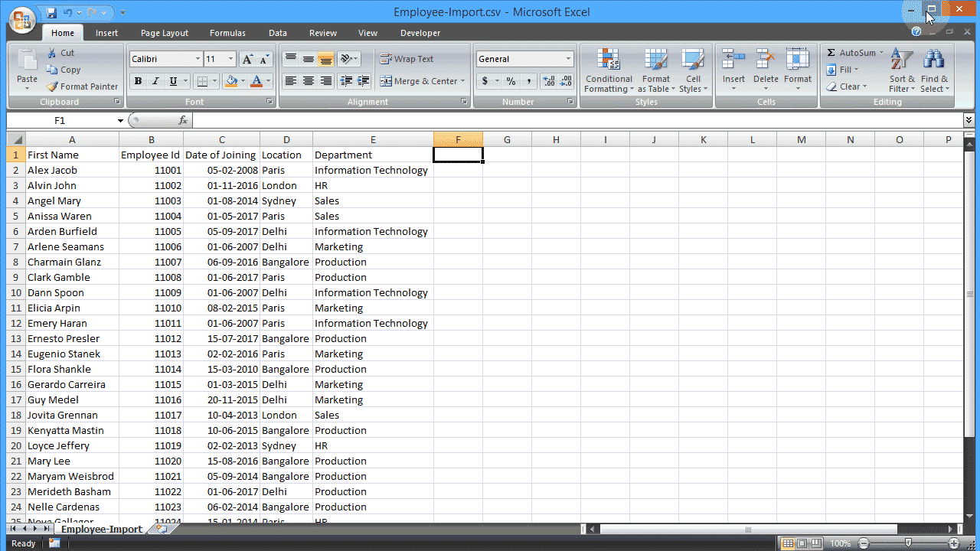Open the font size dropdown
980x551 pixels.
229,58
